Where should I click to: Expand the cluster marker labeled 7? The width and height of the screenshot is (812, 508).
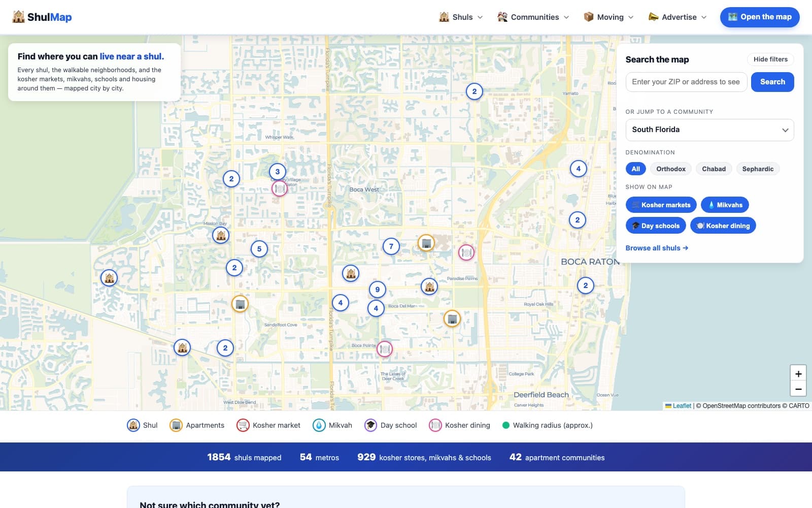(391, 246)
